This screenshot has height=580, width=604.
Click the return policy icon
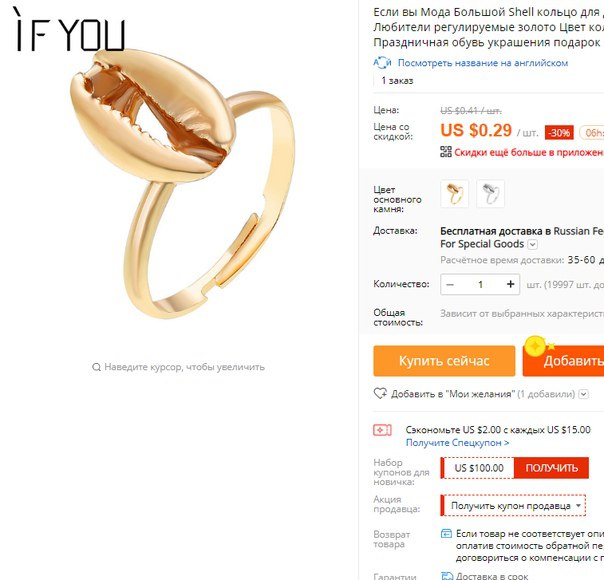click(446, 534)
